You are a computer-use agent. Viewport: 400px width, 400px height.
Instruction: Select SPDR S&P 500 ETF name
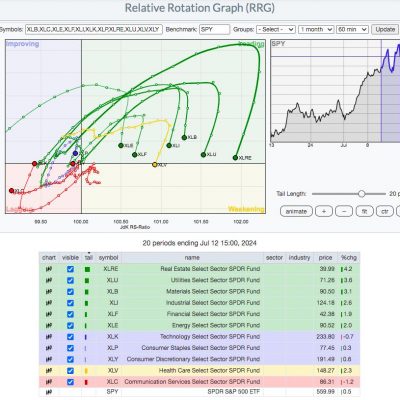pos(234,392)
